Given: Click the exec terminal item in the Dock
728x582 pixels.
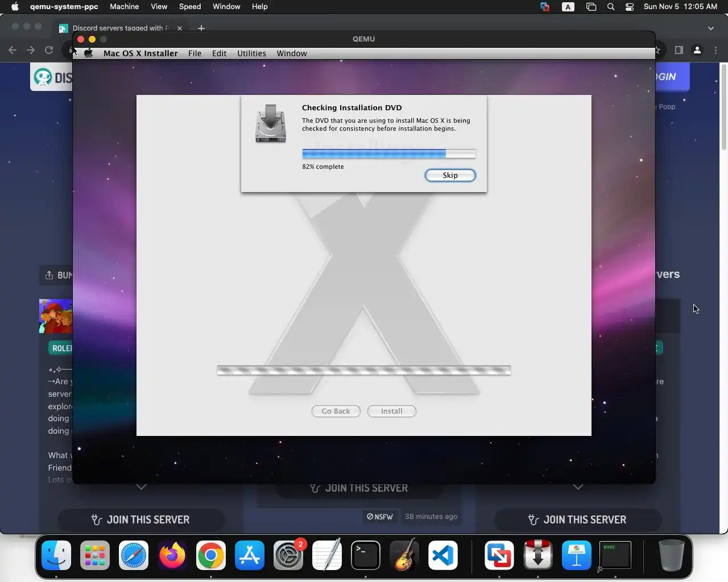Looking at the screenshot, I should [x=615, y=555].
